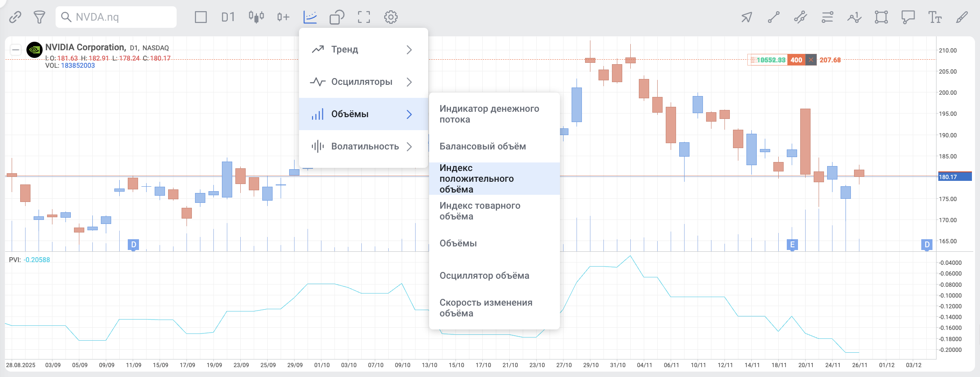Select Индекс товарного объёма indicator
The image size is (980, 377).
point(494,211)
